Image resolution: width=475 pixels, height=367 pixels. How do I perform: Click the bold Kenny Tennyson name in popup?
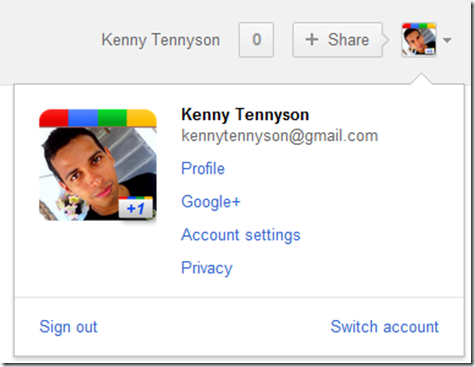click(x=245, y=115)
